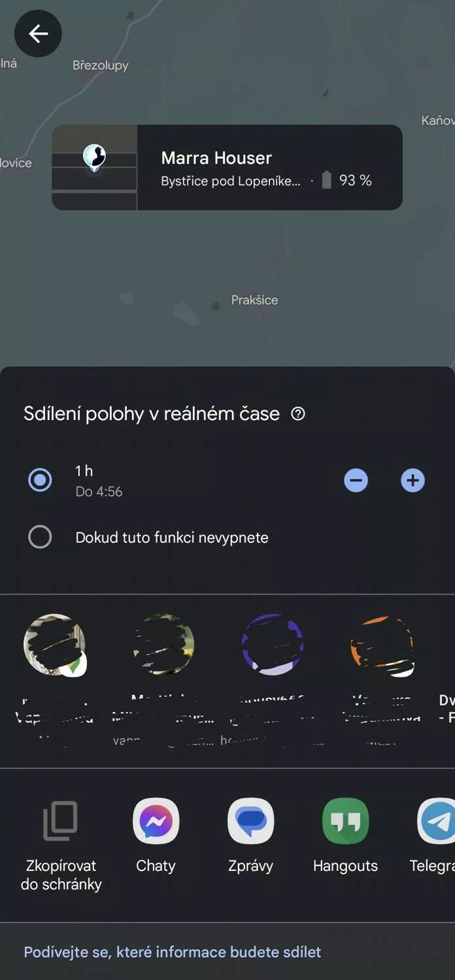Screen dimensions: 455x980
Task: Open the Marra Houser location card
Action: coord(227,167)
